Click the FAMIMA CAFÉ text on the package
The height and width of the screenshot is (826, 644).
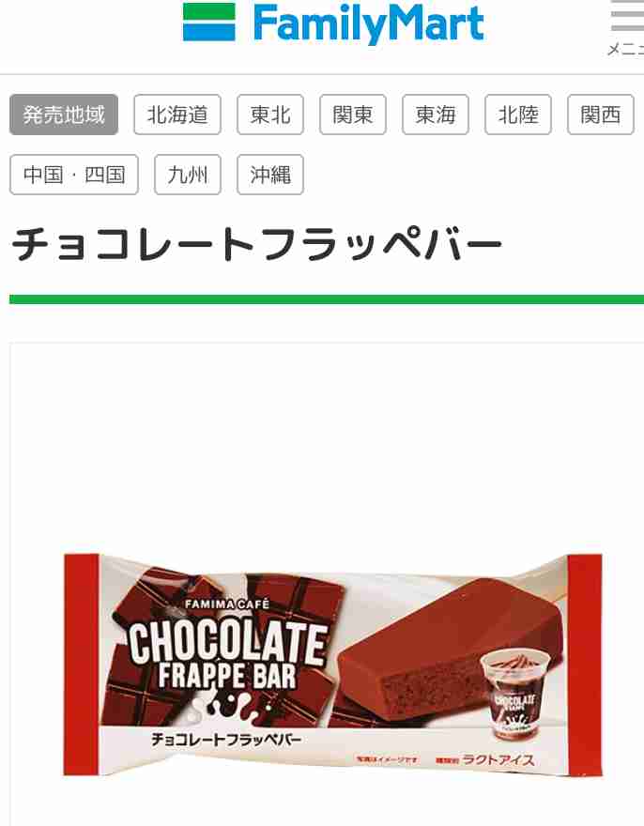(227, 604)
